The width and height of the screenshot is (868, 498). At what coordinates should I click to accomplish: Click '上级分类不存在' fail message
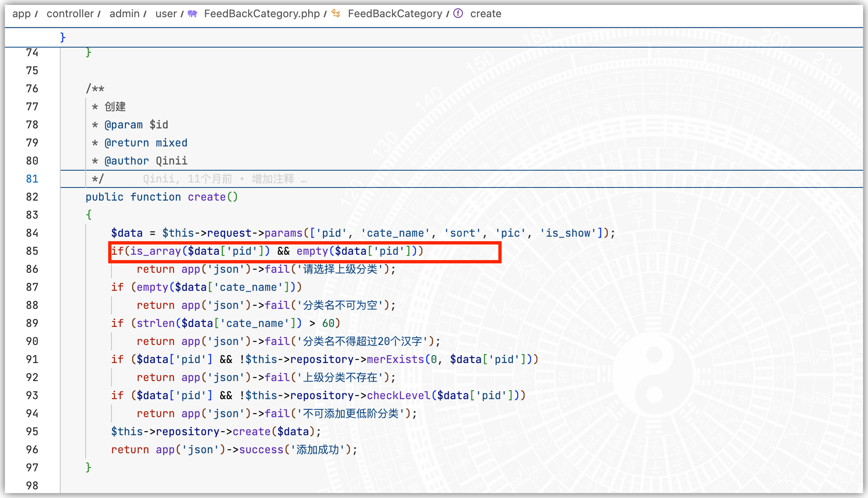point(340,377)
